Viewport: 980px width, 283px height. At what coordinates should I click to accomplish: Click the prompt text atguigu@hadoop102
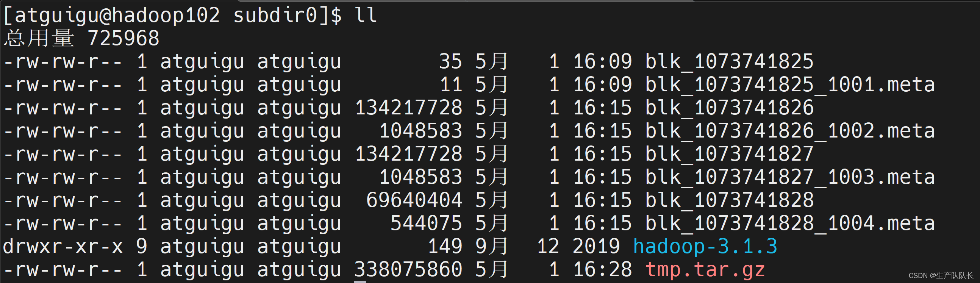point(117,16)
